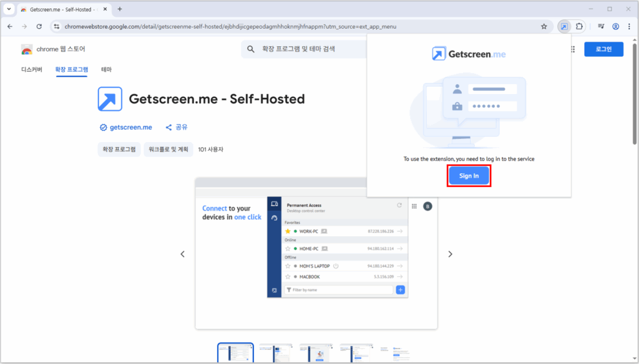The height and width of the screenshot is (364, 639).
Task: Click the Getscreen.me extension logo icon
Action: 110,99
